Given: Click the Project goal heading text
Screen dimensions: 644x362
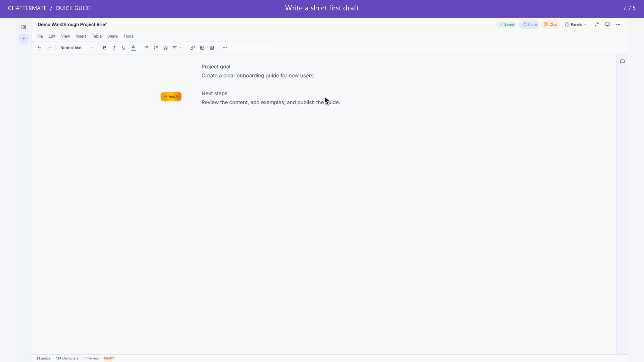Looking at the screenshot, I should point(216,67).
